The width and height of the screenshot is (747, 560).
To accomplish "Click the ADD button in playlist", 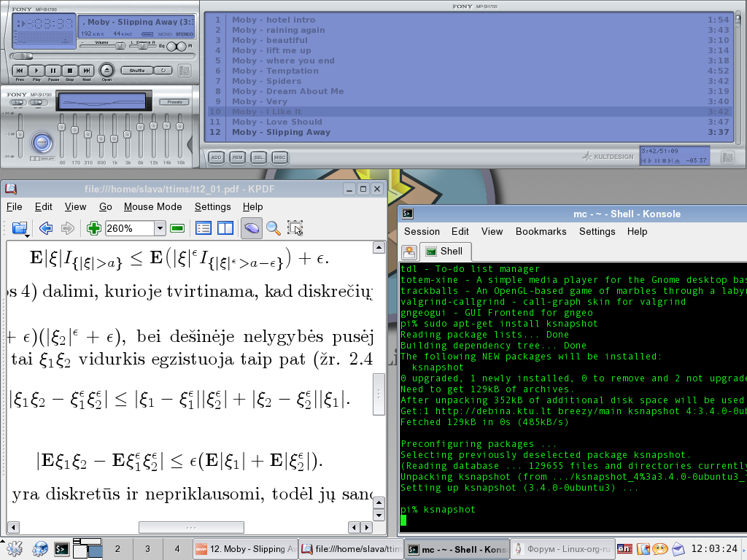I will point(216,157).
